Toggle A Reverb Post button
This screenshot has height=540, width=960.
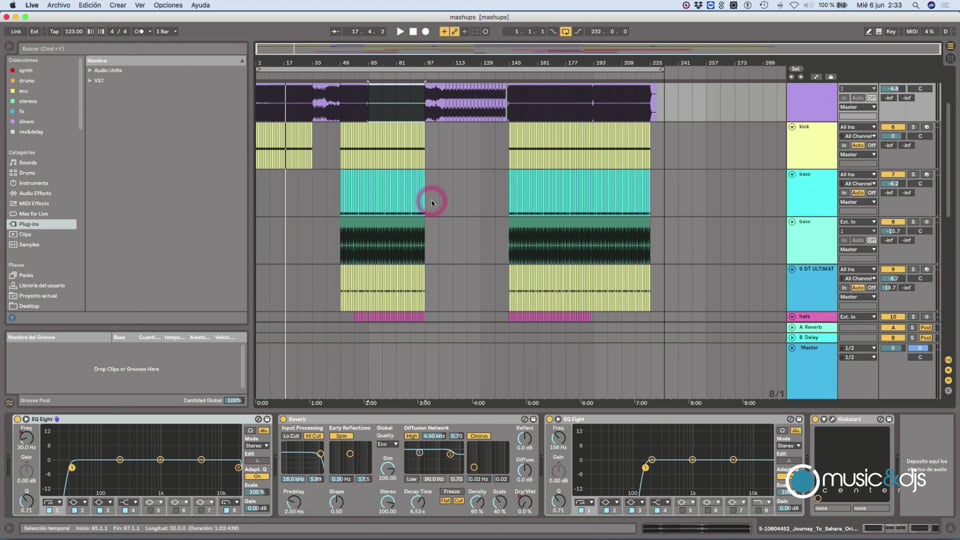point(926,328)
